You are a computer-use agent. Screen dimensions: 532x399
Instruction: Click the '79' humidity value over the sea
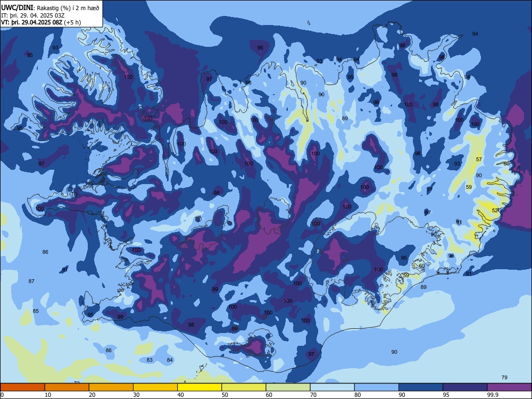tap(504, 377)
